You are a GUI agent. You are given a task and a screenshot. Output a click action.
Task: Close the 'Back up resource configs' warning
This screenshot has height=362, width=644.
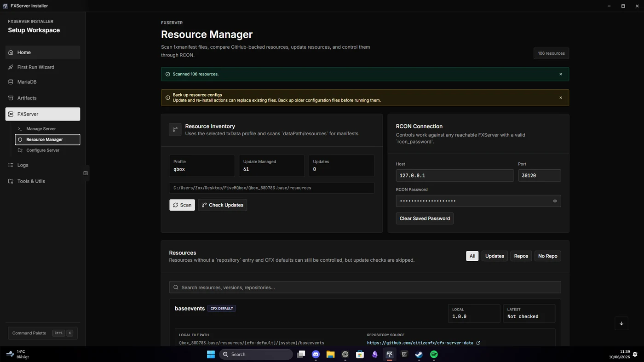[x=561, y=98]
